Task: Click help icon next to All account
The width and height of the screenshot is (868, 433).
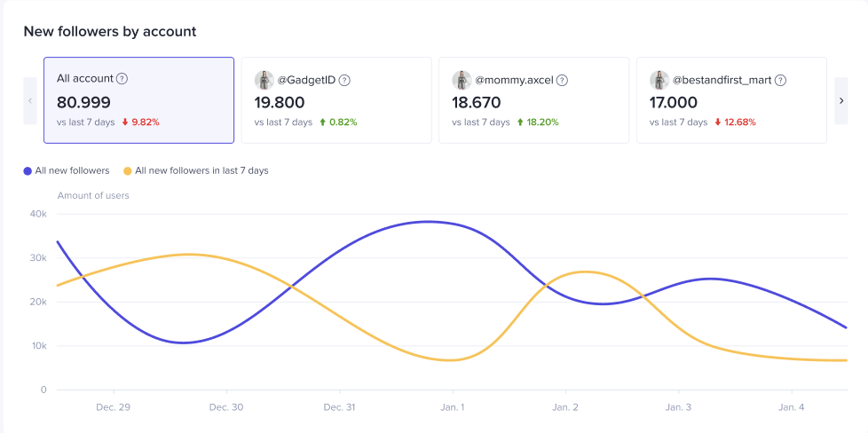Action: pyautogui.click(x=122, y=79)
